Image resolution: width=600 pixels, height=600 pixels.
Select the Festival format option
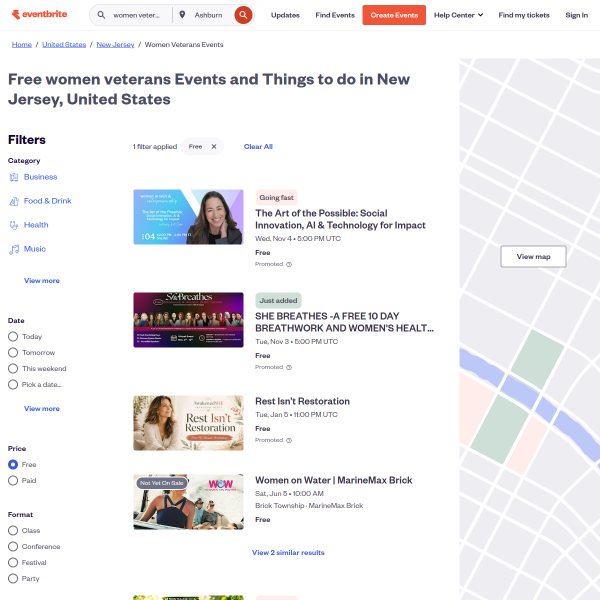point(13,563)
